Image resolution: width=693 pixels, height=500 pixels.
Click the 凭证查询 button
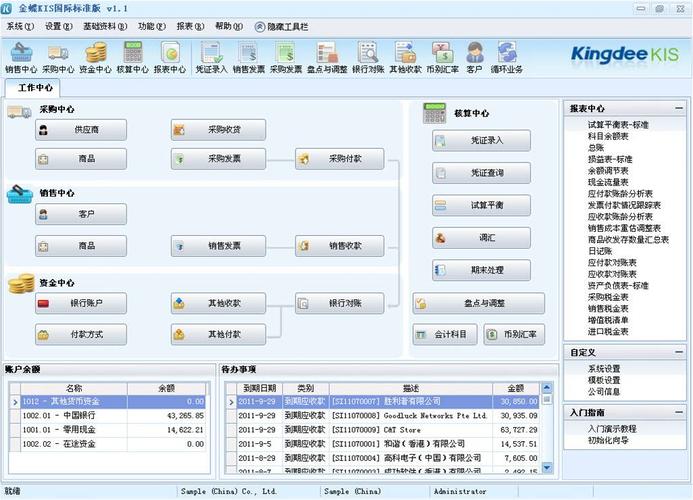point(481,173)
